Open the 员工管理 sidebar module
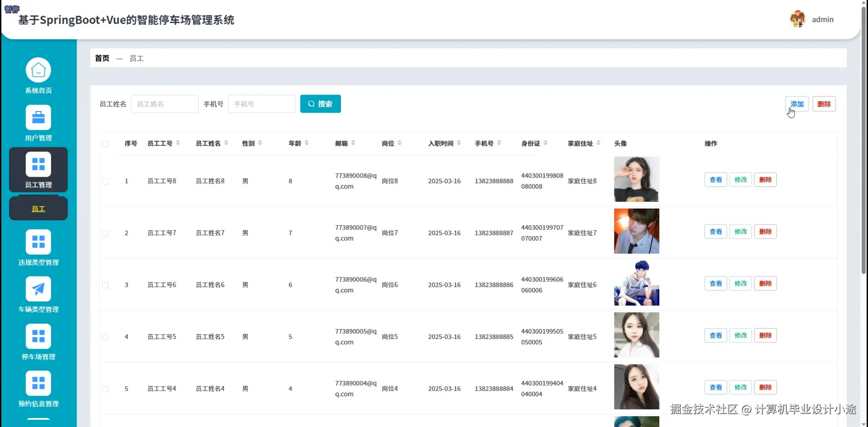The height and width of the screenshot is (427, 868). 38,170
